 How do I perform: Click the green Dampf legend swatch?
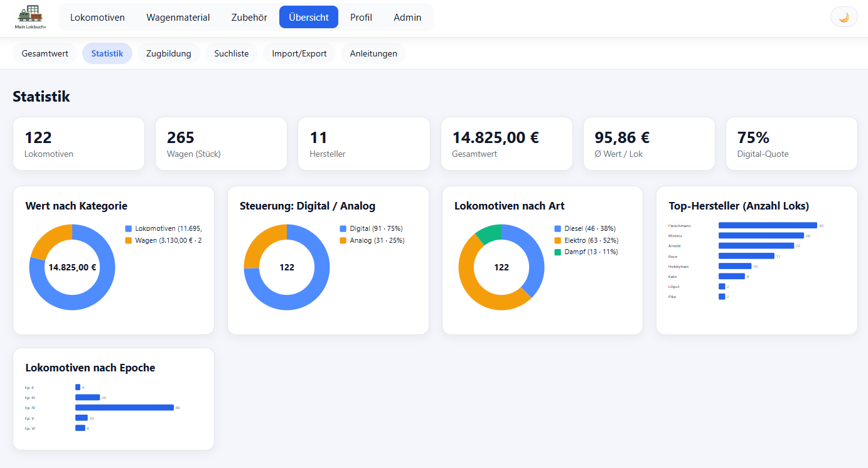(558, 252)
